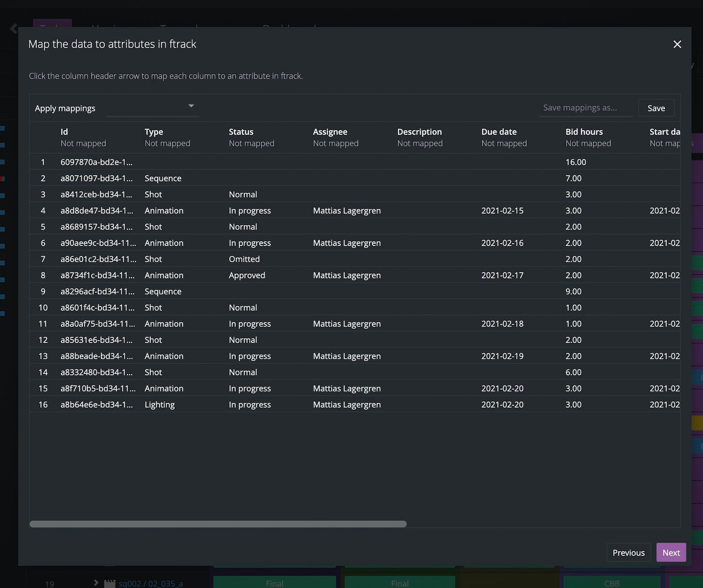The width and height of the screenshot is (703, 588).
Task: Select Id cell a8296acf-bd34-11...
Action: click(97, 291)
